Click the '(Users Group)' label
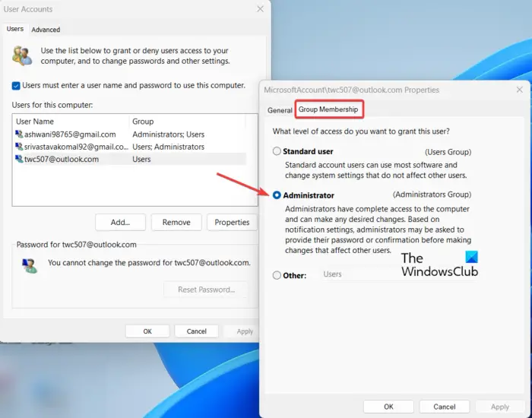The height and width of the screenshot is (418, 532). [x=448, y=152]
